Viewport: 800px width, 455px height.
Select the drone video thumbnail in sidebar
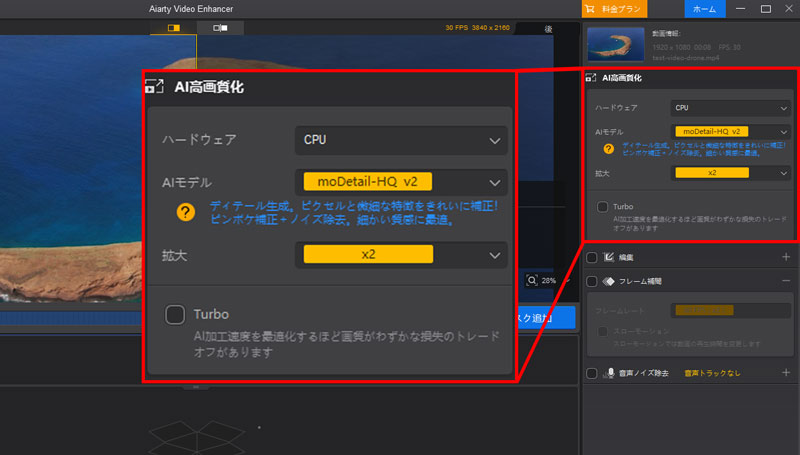pos(615,44)
